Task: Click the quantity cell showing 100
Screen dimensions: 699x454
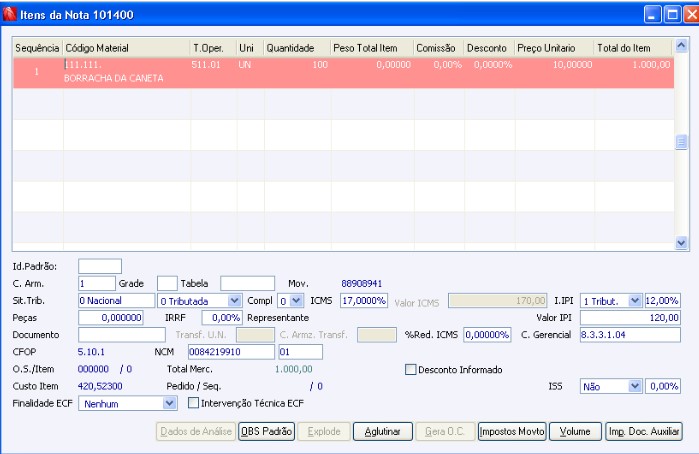Action: (x=320, y=65)
